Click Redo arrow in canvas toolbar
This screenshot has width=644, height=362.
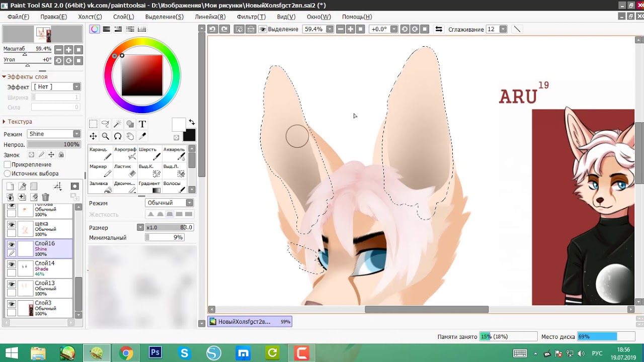[x=224, y=29]
